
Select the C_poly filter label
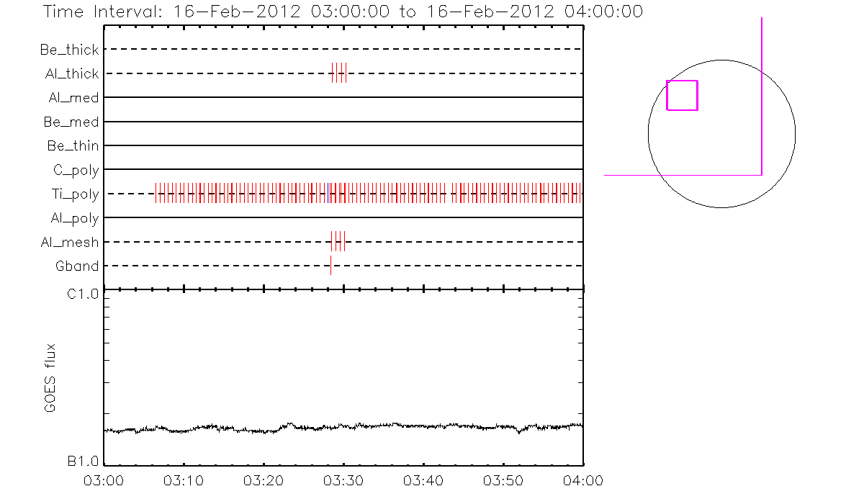coord(76,171)
